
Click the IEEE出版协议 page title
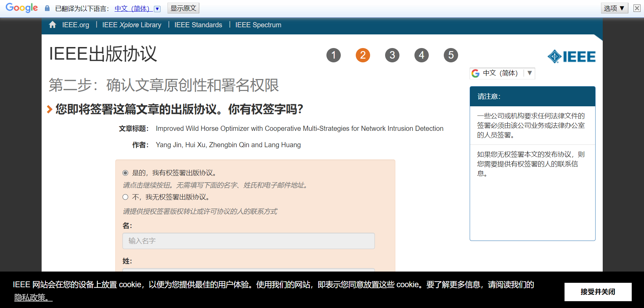pos(103,54)
